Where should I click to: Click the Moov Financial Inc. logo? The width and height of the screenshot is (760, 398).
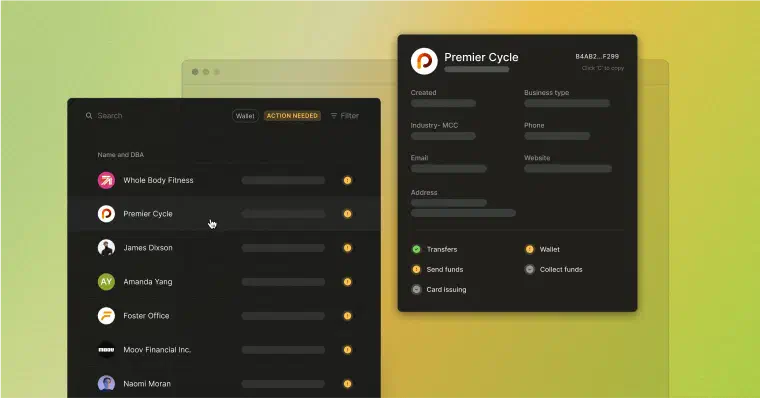coord(106,350)
